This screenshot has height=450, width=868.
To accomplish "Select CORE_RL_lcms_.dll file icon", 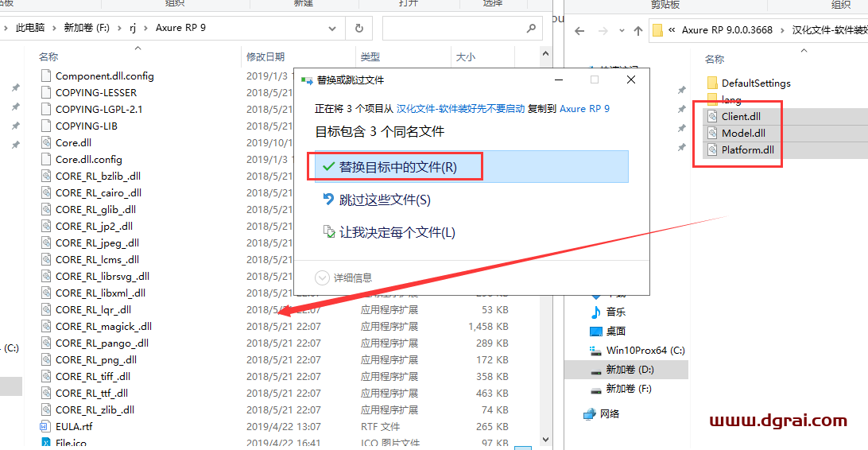I will pos(46,260).
